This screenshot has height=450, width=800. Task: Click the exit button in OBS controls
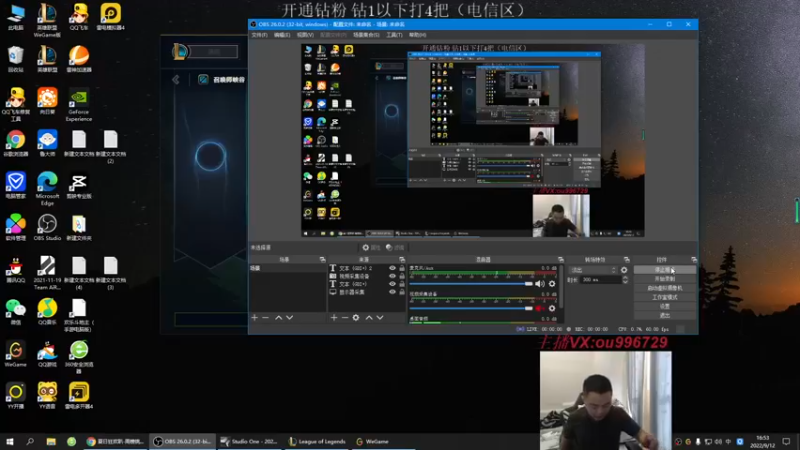(664, 316)
